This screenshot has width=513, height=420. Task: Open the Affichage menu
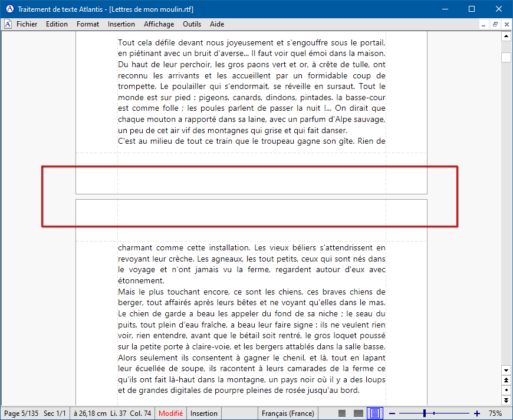click(159, 24)
